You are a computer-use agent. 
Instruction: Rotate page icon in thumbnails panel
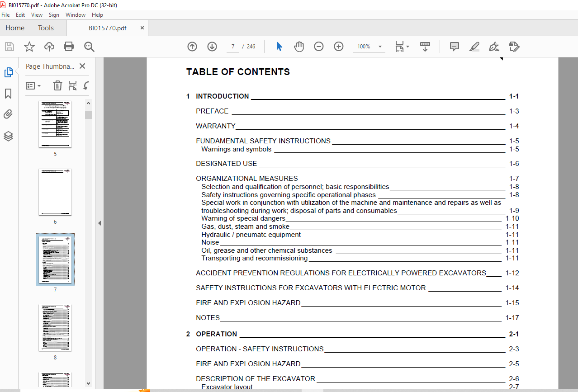pos(86,85)
